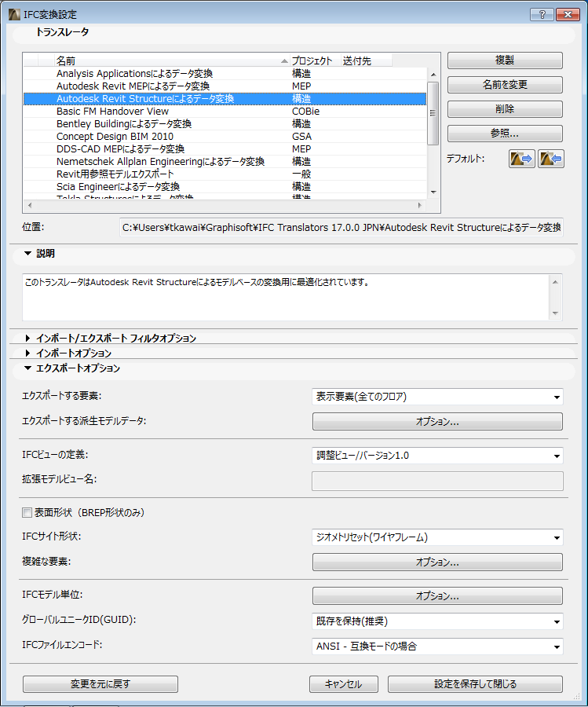Set default import translator icon
588x707 pixels.
coord(550,159)
